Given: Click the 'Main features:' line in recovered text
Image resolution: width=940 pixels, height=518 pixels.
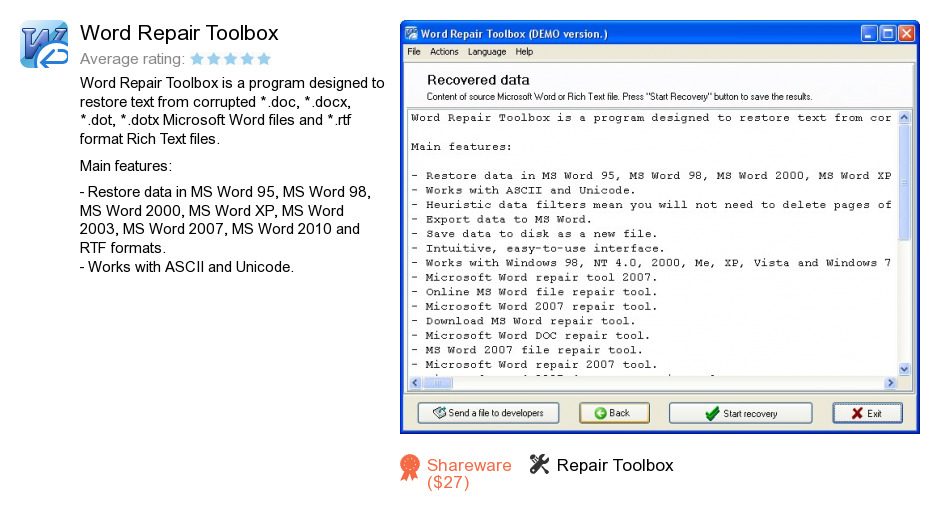Looking at the screenshot, I should pyautogui.click(x=461, y=147).
